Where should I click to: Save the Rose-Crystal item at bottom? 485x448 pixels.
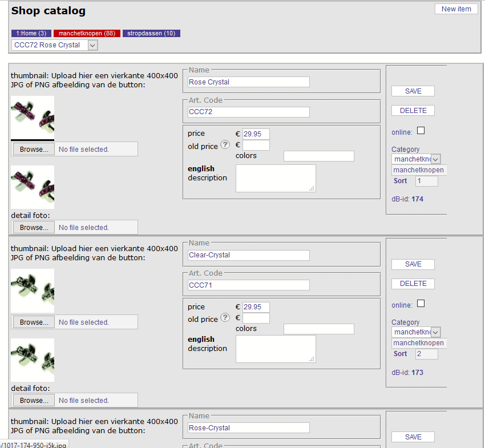413,437
